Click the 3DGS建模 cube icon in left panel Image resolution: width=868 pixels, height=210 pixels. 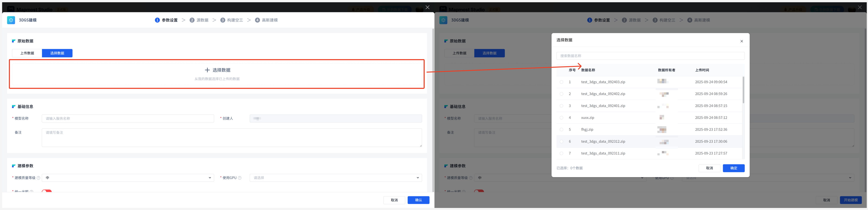[x=11, y=20]
